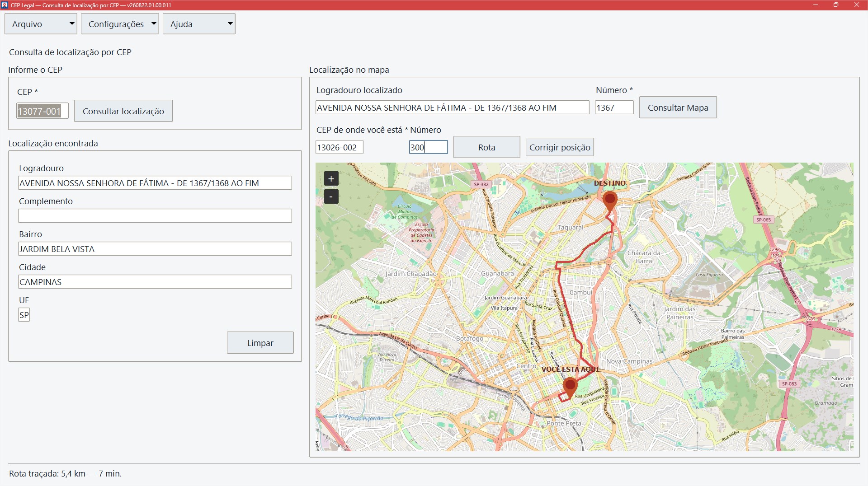Click the CEP Legal app icon in title bar
Image resolution: width=868 pixels, height=486 pixels.
point(5,5)
